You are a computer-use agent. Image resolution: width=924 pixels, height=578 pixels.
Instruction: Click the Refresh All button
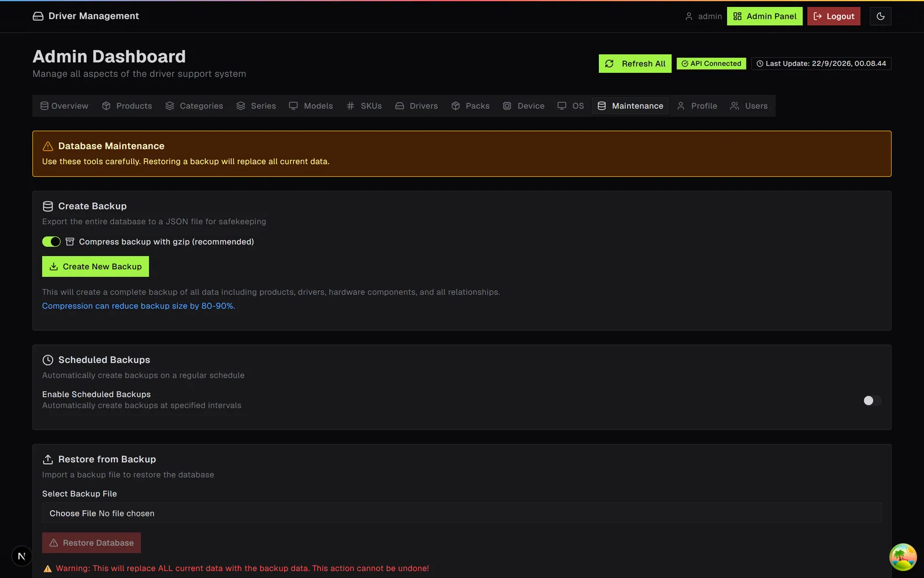(x=635, y=64)
